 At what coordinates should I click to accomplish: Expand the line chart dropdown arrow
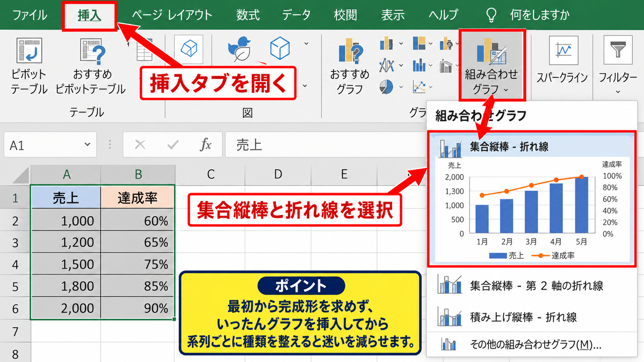[x=401, y=65]
